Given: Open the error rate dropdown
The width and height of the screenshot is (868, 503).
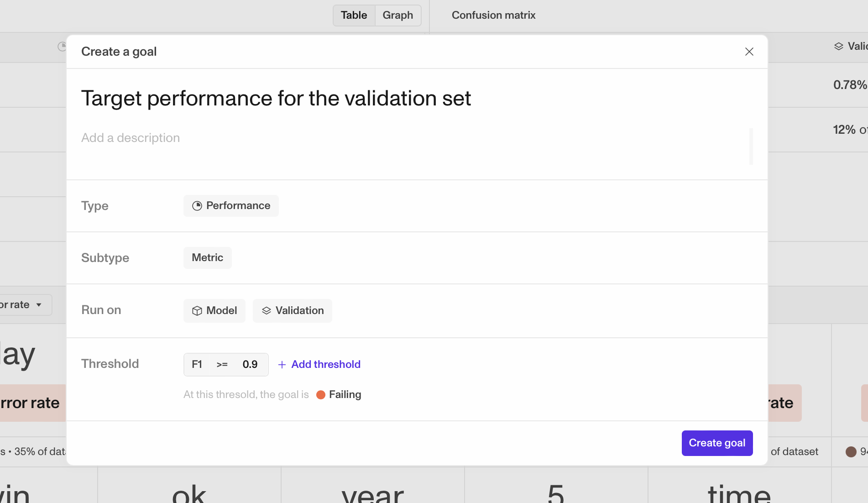Looking at the screenshot, I should 23,305.
